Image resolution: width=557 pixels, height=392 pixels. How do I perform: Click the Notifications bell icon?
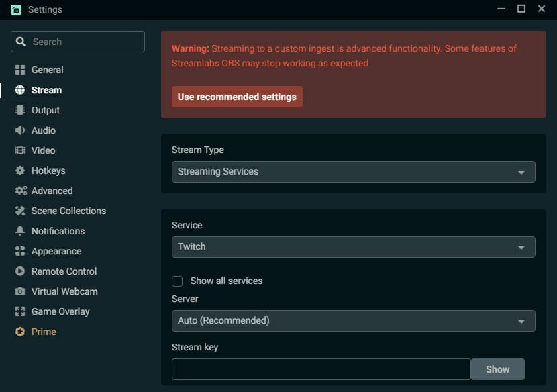tap(19, 231)
